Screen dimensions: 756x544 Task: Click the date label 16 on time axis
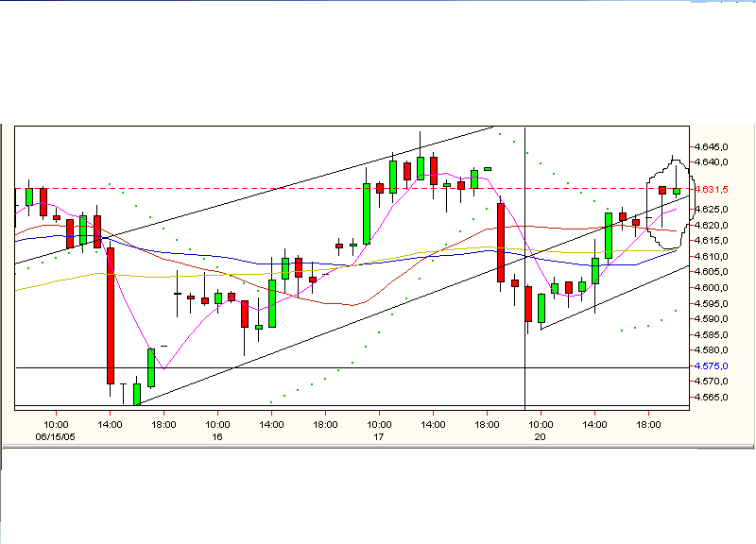pos(217,437)
